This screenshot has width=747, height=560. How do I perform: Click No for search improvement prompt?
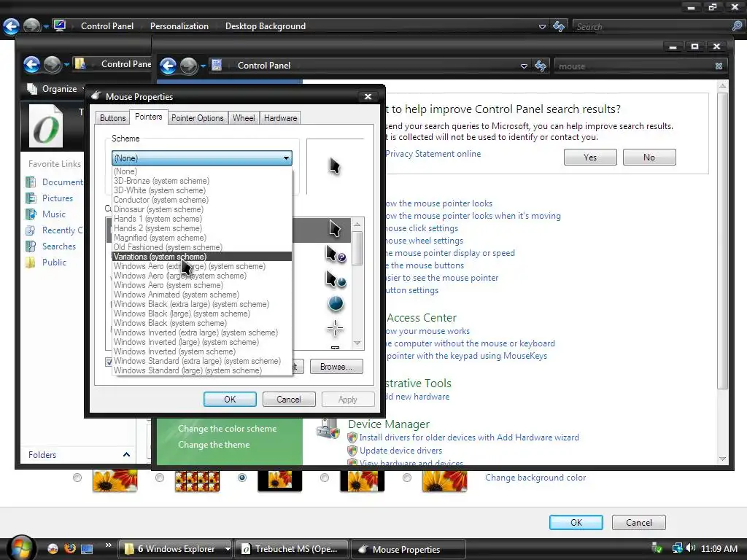pyautogui.click(x=649, y=157)
